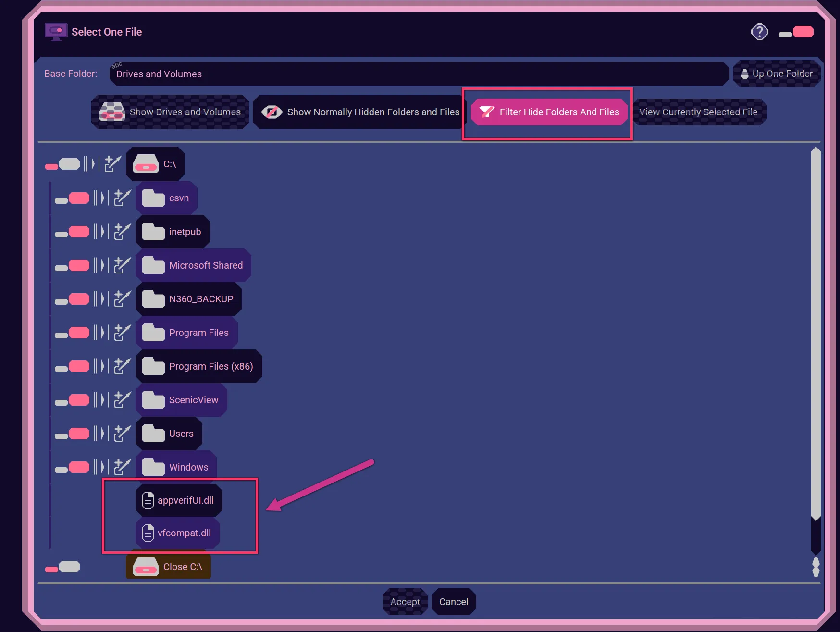Expand the C:\ row step arrow
Image resolution: width=840 pixels, height=632 pixels.
92,164
